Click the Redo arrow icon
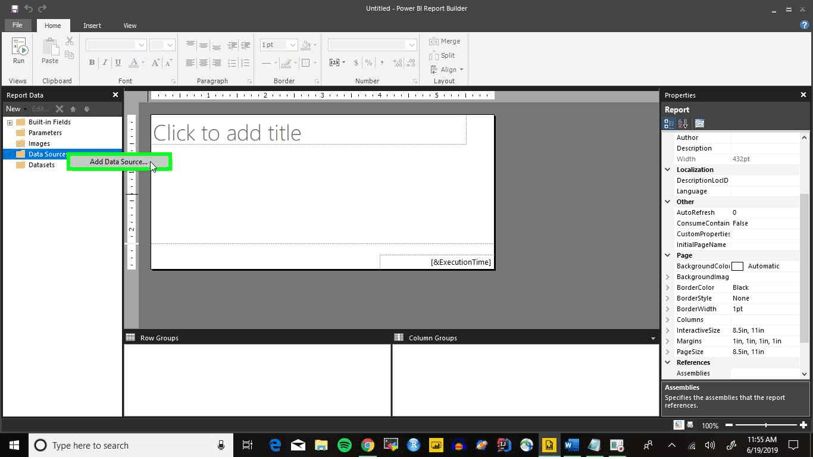This screenshot has width=814, height=459. [x=43, y=8]
